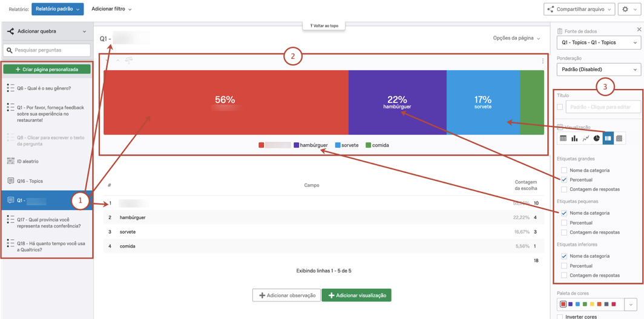Click the purple 22% hambúrguer bar segment

tap(398, 102)
